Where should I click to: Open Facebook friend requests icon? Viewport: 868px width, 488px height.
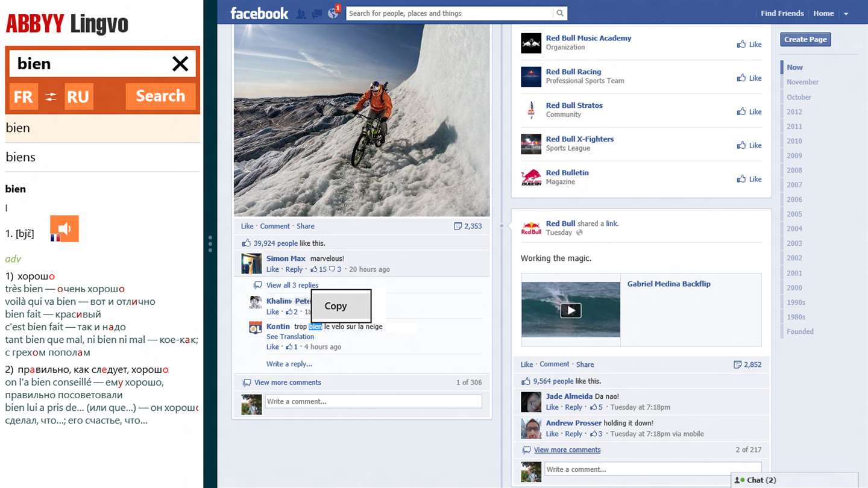point(301,13)
